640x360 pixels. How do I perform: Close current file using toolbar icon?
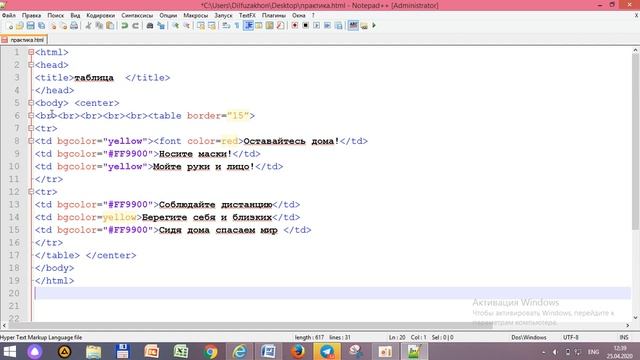point(53,26)
